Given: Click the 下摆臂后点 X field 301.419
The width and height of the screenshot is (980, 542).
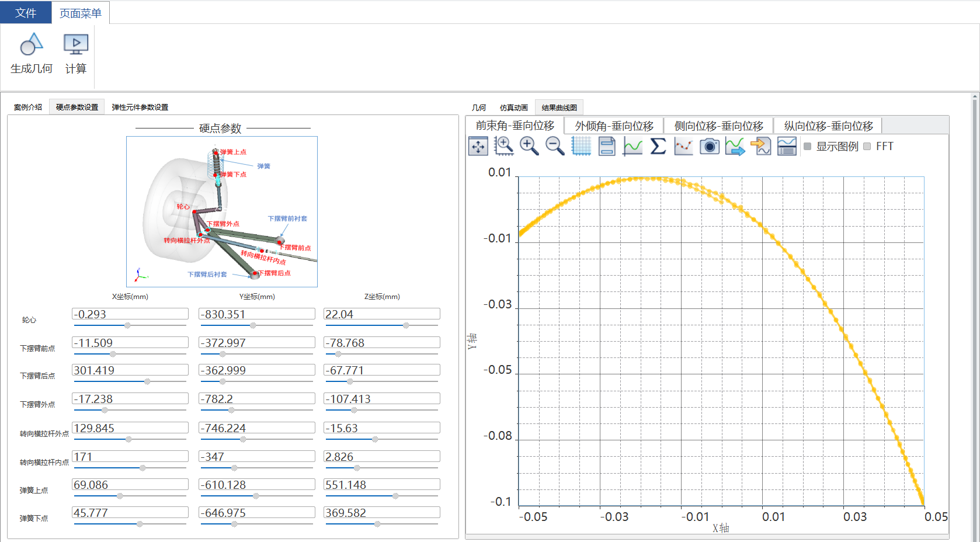Looking at the screenshot, I should pos(130,370).
